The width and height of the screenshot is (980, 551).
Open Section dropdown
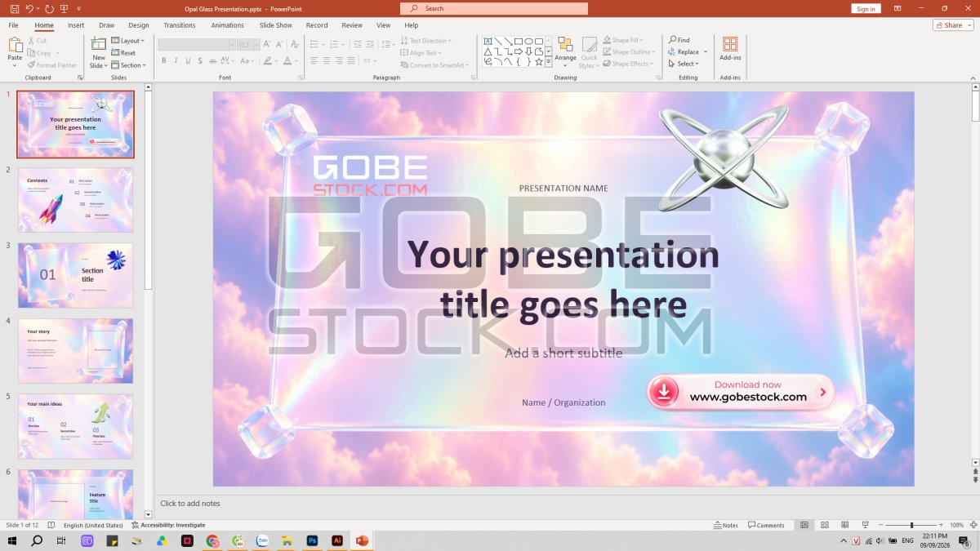tap(128, 64)
